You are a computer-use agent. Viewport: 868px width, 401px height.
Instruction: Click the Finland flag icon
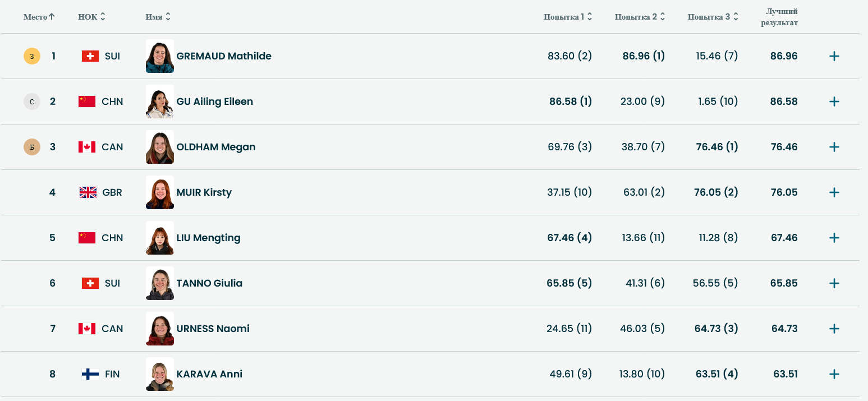coord(90,374)
